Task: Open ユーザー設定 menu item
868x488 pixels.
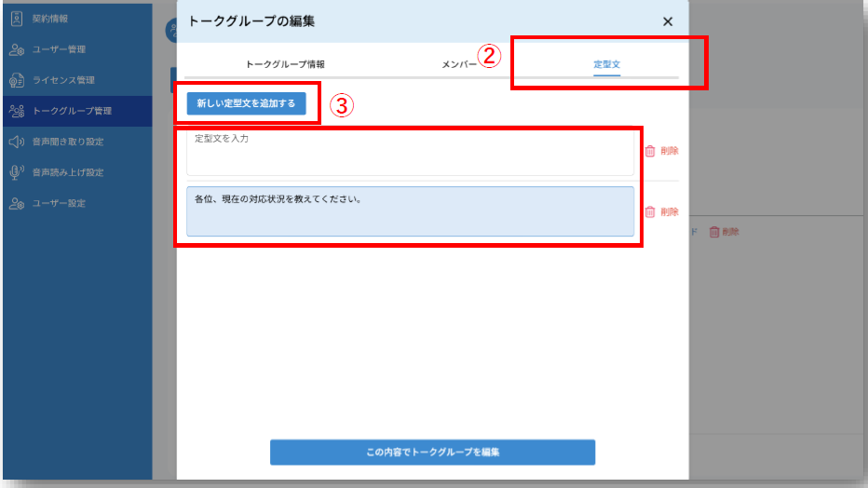Action: click(77, 204)
